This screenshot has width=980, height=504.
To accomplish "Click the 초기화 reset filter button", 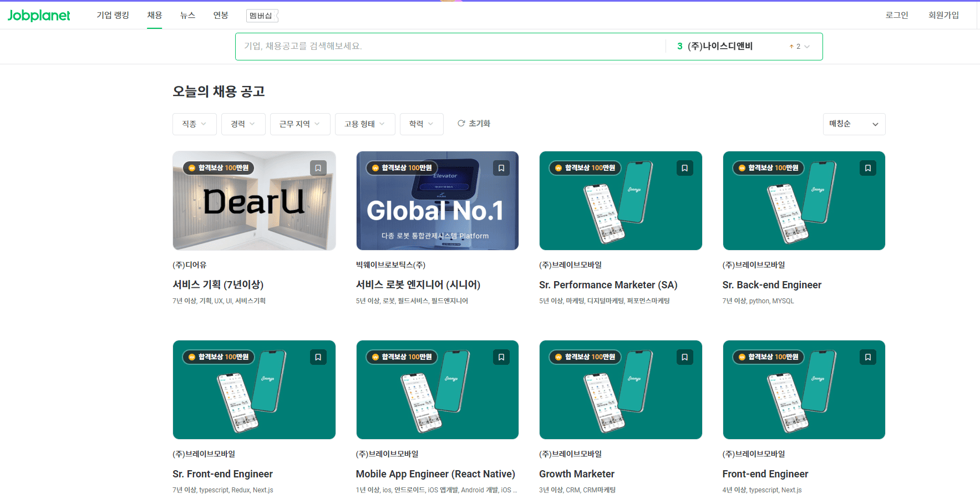I will pyautogui.click(x=474, y=124).
